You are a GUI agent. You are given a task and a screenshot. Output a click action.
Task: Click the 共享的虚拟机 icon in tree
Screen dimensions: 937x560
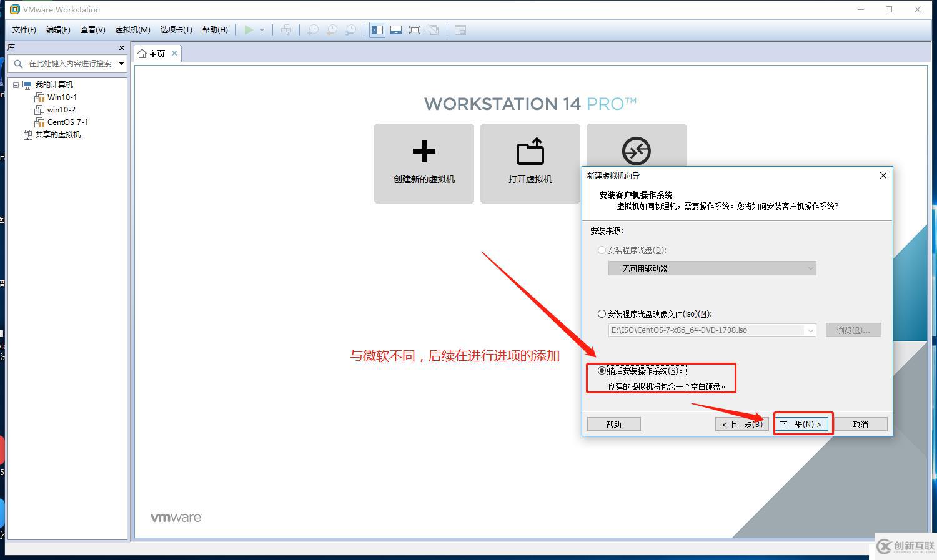click(x=27, y=135)
